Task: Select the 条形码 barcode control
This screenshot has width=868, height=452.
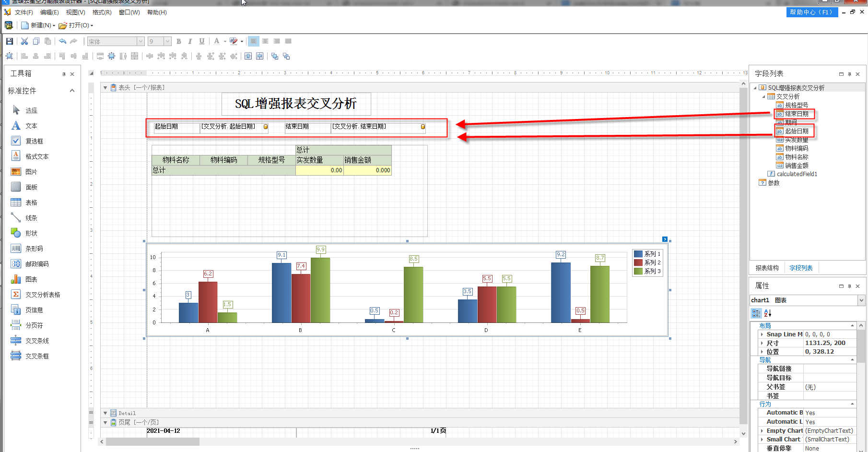Action: [34, 249]
